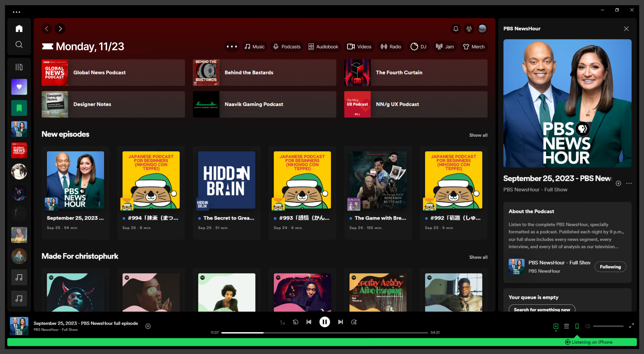Open the queue icon in the player bar
This screenshot has width=644, height=354.
coord(566,326)
